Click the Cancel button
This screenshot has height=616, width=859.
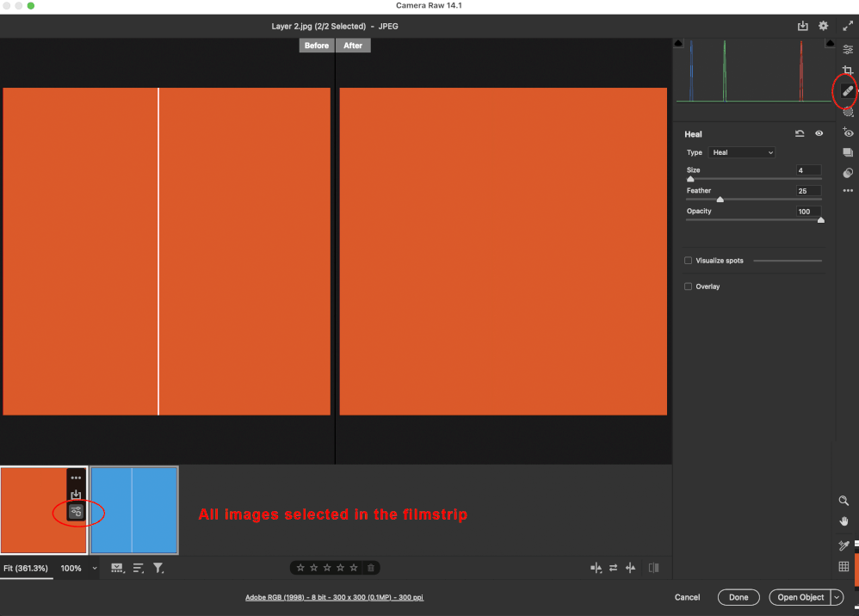tap(687, 597)
